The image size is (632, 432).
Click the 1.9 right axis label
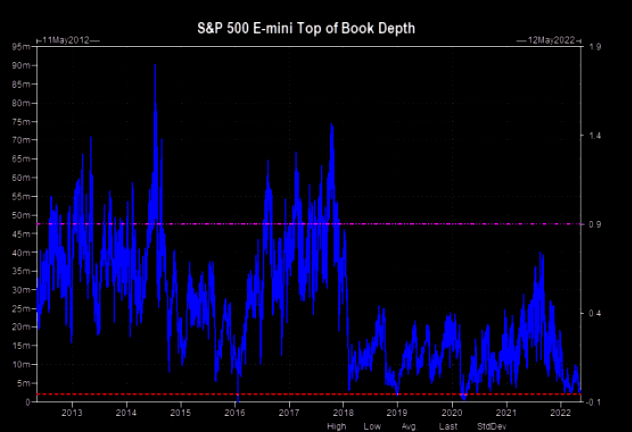click(595, 47)
